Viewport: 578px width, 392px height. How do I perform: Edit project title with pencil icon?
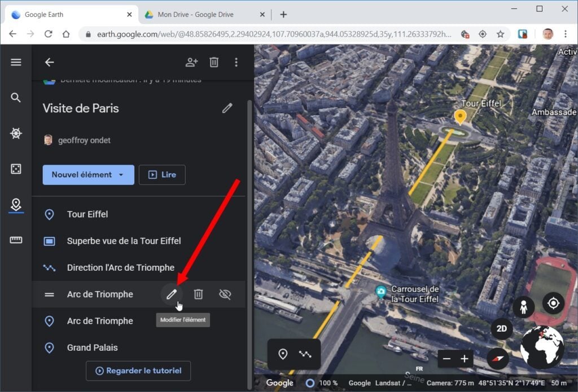(227, 108)
